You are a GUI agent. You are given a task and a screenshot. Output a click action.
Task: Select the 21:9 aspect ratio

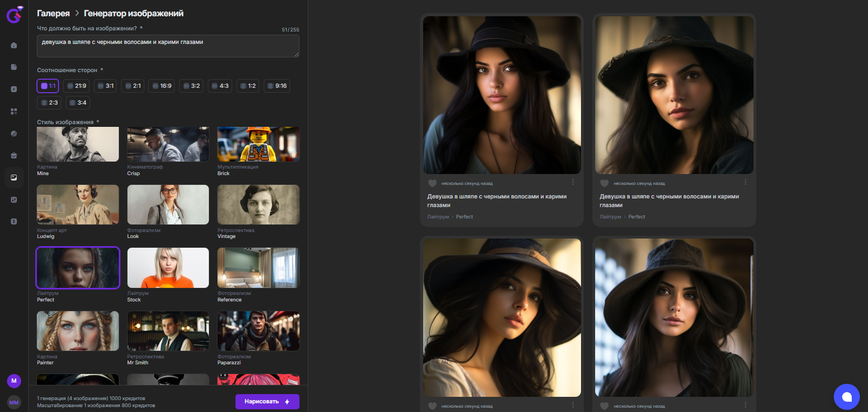coord(76,86)
